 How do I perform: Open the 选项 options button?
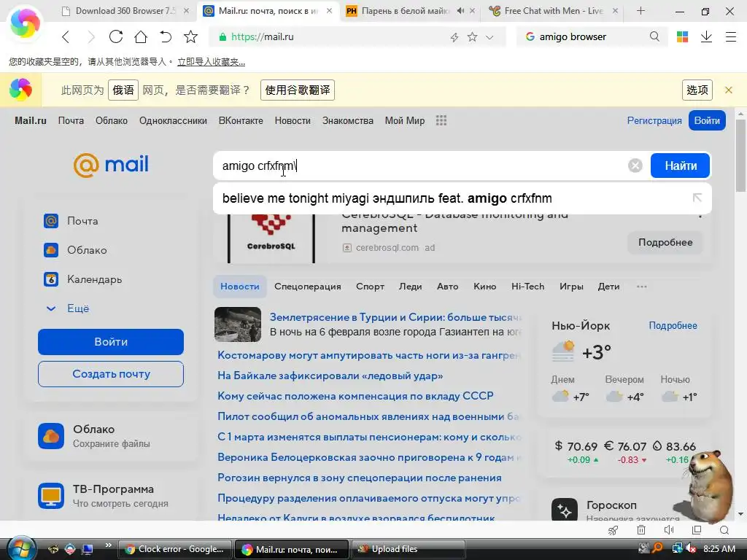(x=697, y=90)
